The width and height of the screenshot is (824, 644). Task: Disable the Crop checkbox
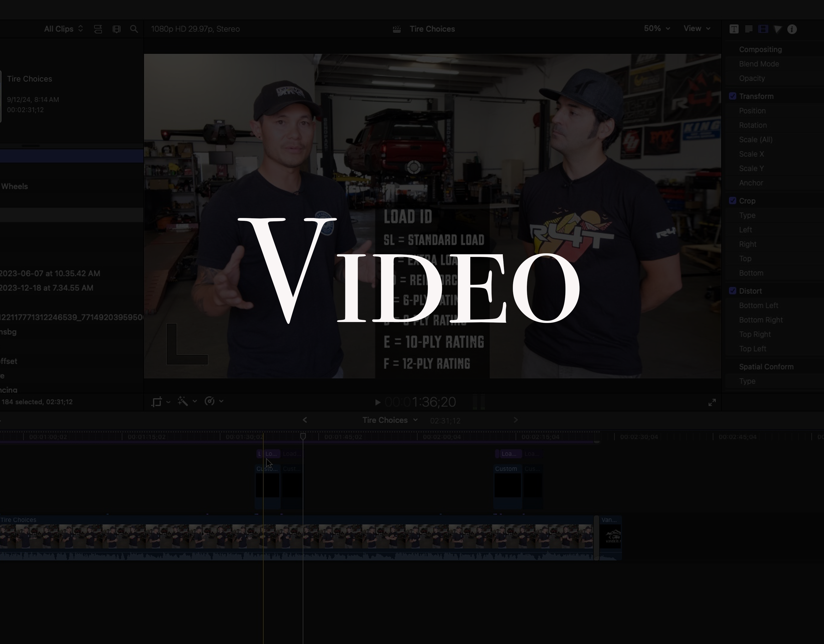[733, 201]
